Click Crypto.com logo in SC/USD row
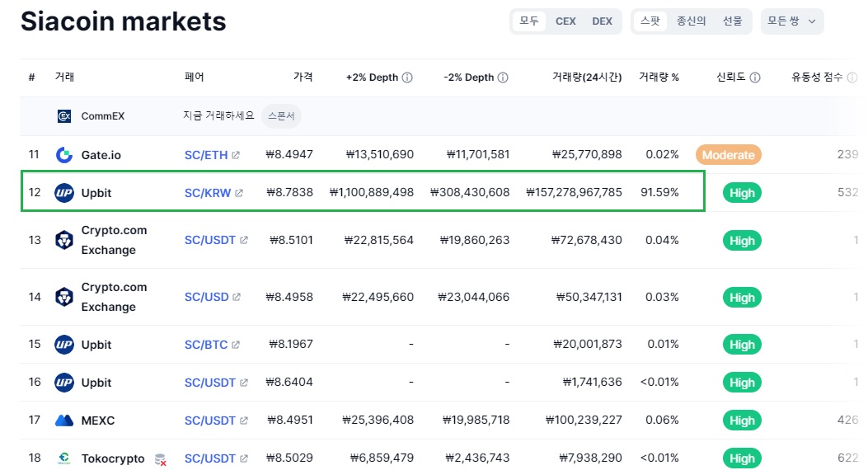The image size is (868, 470). pyautogui.click(x=64, y=298)
